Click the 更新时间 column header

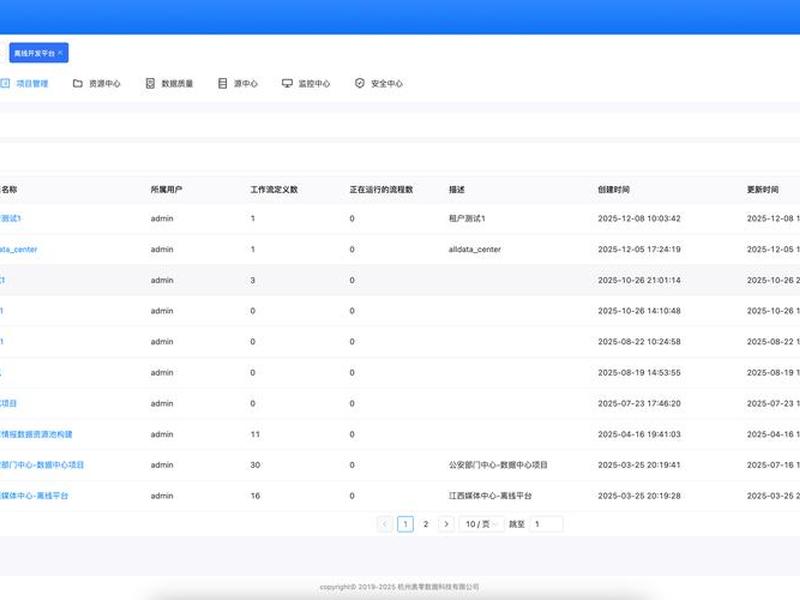point(763,190)
